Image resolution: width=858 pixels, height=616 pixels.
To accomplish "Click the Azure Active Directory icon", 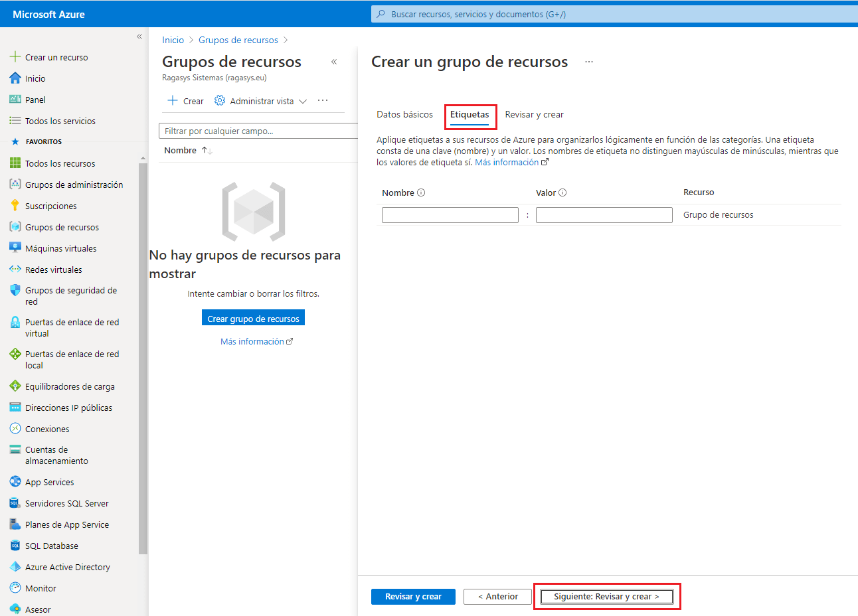I will [15, 567].
